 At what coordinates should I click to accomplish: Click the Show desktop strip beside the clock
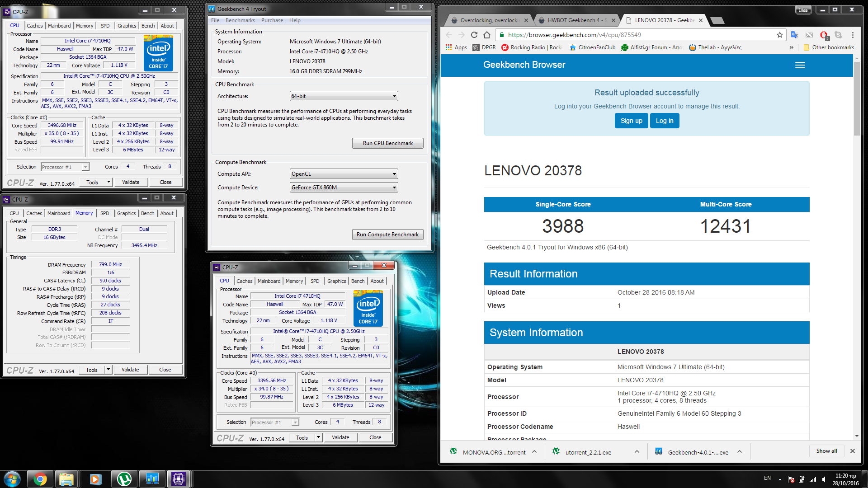(865, 479)
